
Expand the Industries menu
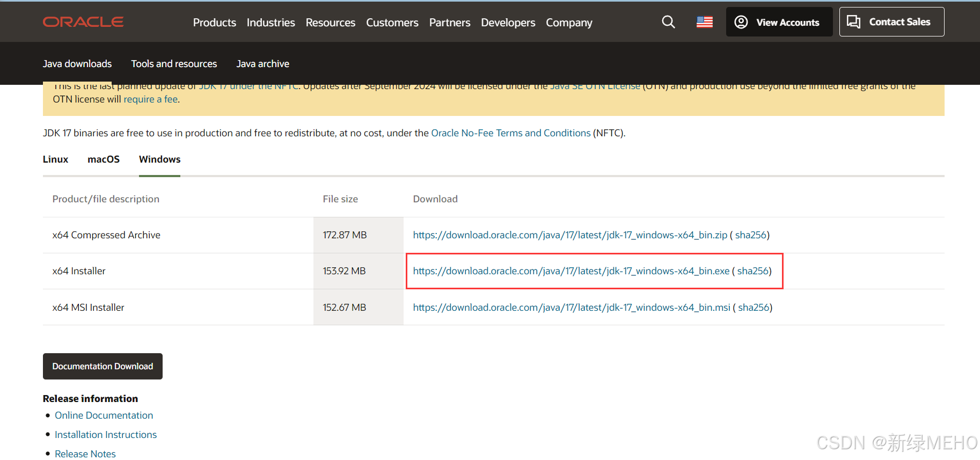270,23
